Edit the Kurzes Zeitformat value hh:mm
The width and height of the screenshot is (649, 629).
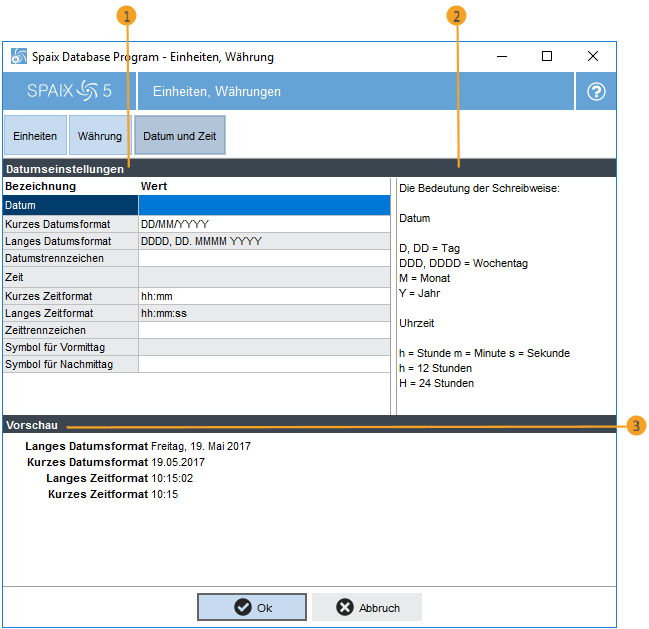pos(264,296)
